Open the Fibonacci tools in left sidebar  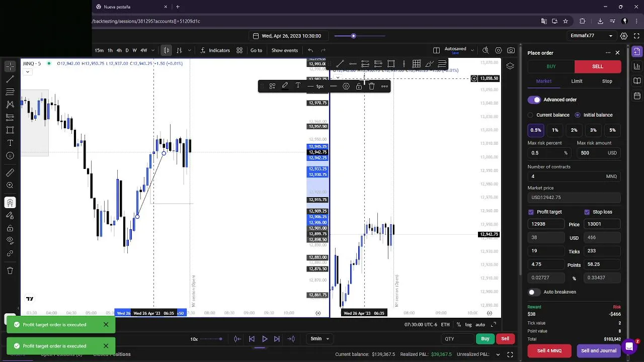[x=10, y=92]
